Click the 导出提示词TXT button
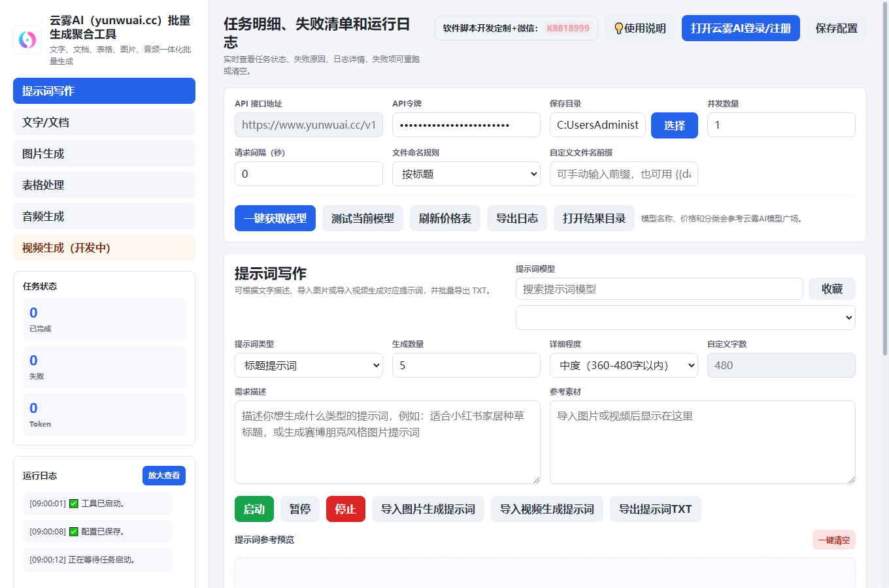The width and height of the screenshot is (889, 588). click(x=656, y=509)
